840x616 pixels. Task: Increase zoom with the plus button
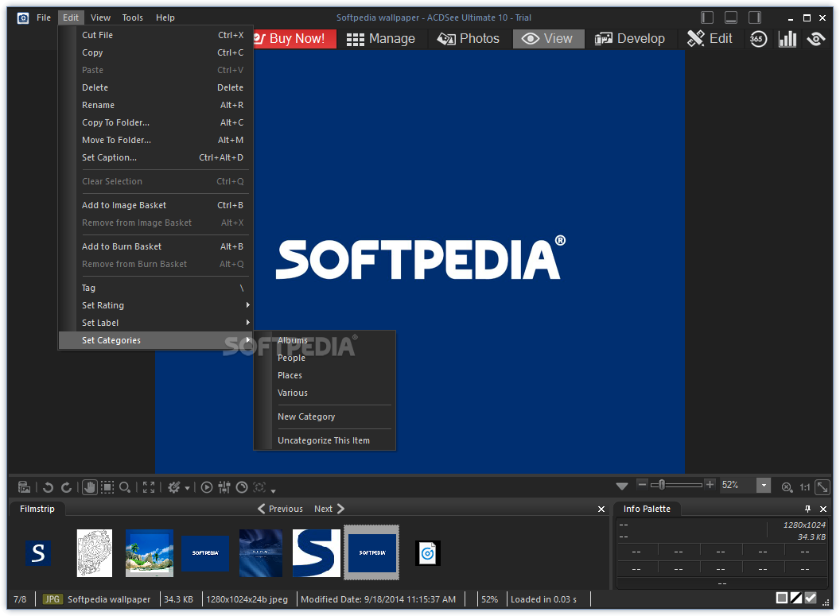tap(710, 484)
